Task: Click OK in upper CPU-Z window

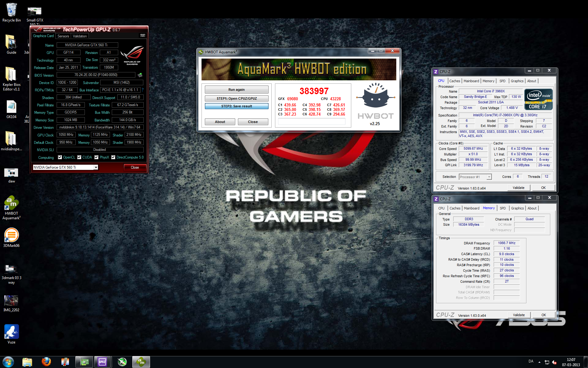Action: [543, 188]
